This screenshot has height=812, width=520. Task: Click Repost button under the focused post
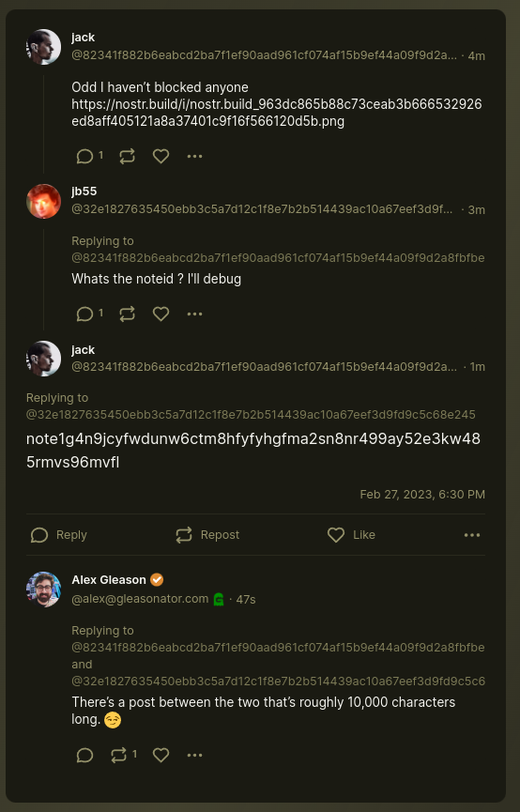point(207,535)
